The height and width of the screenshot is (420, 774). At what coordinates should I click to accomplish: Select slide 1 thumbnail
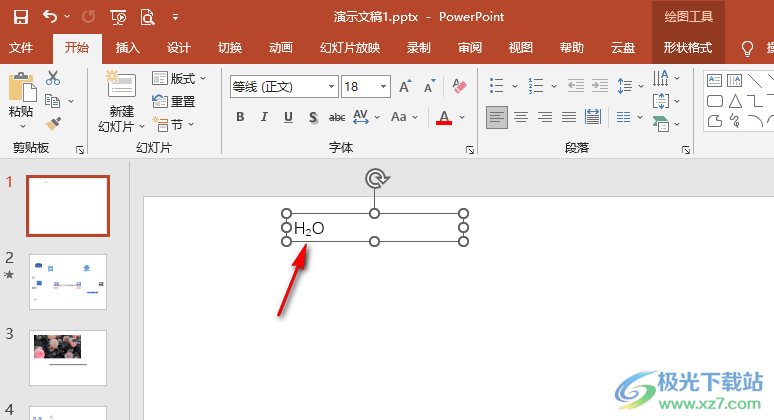point(68,206)
